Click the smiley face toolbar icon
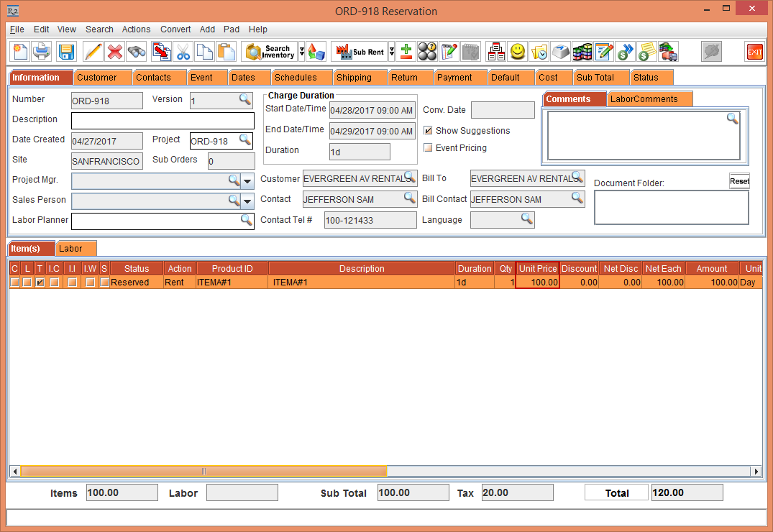The width and height of the screenshot is (773, 532). 517,52
